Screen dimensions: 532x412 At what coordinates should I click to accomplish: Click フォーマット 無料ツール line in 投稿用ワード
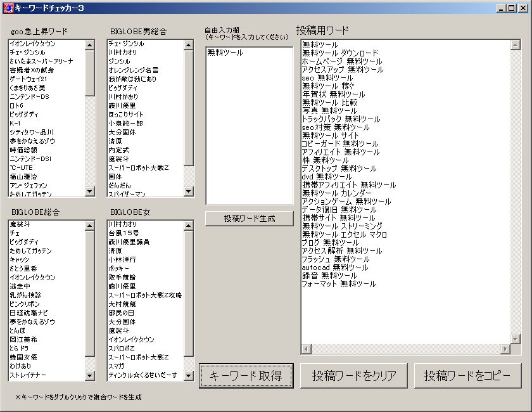(339, 283)
